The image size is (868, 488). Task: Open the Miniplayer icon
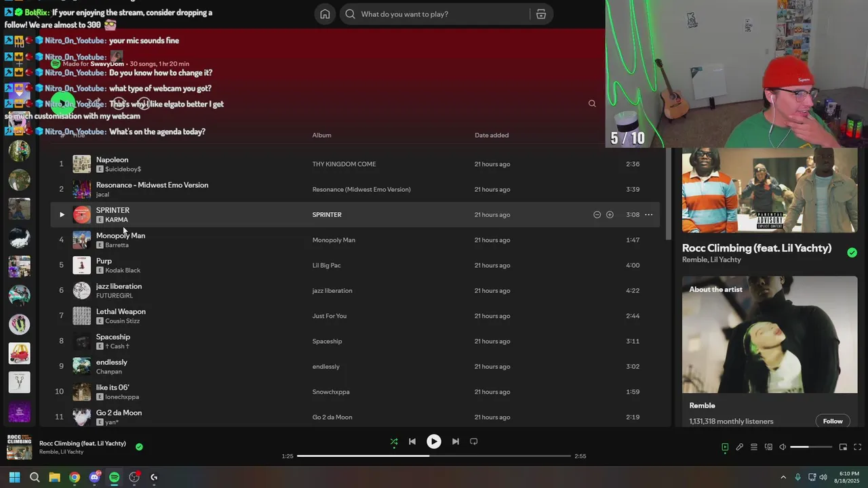coord(843,447)
